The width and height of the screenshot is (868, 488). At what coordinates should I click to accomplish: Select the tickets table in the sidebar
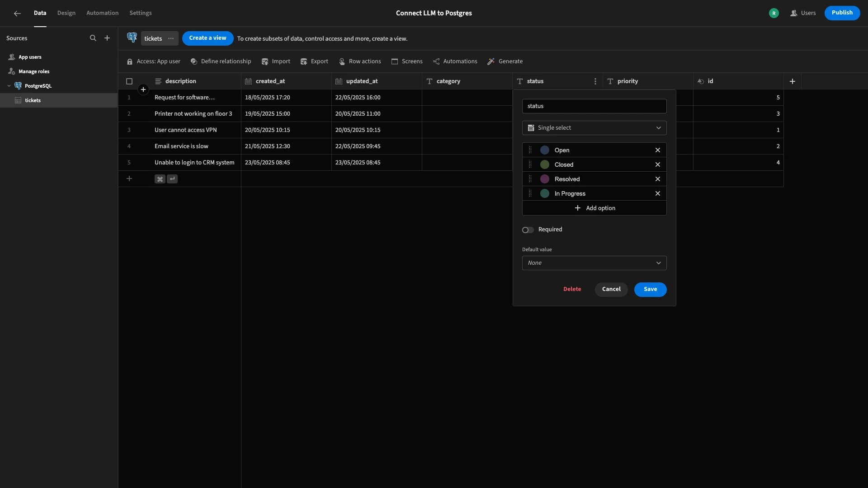59,100
